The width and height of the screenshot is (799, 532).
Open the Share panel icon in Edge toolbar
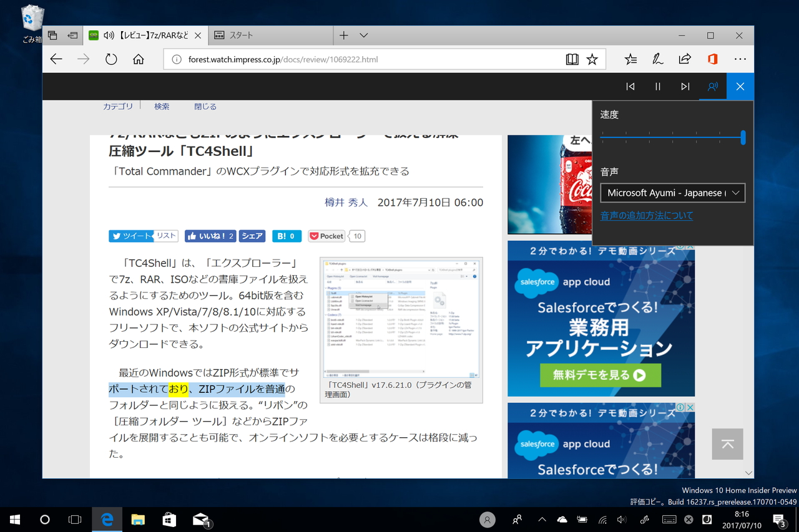click(685, 59)
